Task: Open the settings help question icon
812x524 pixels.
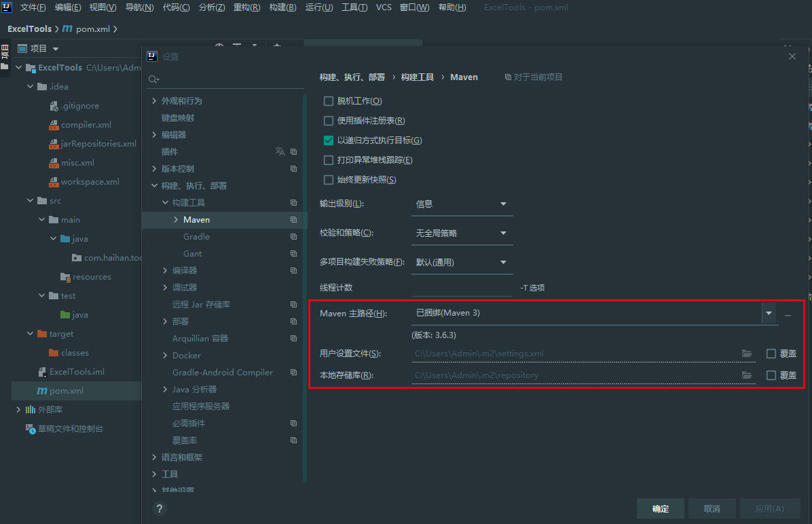Action: pyautogui.click(x=160, y=508)
